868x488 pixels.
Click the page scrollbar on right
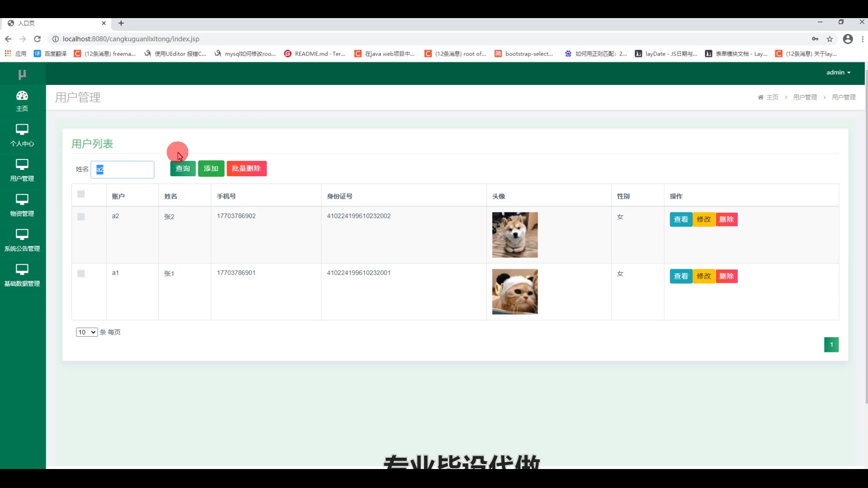click(866, 235)
